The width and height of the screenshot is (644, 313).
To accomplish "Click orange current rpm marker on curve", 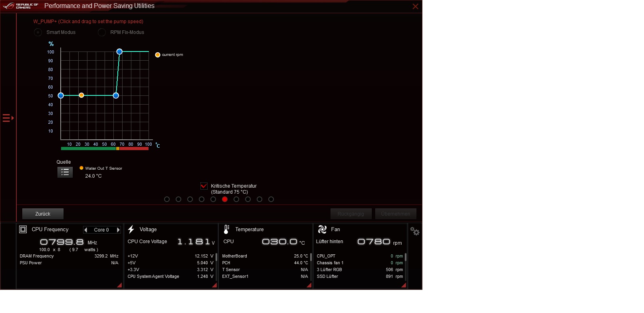I will click(81, 95).
